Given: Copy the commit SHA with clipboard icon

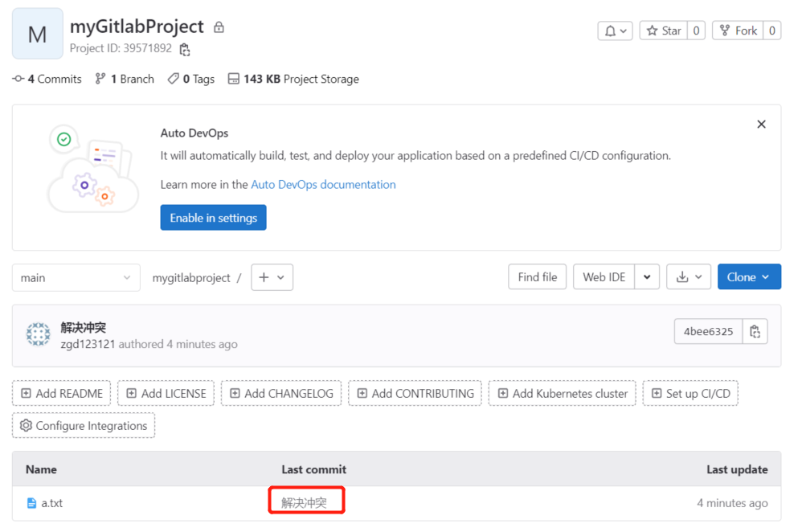Looking at the screenshot, I should [755, 331].
